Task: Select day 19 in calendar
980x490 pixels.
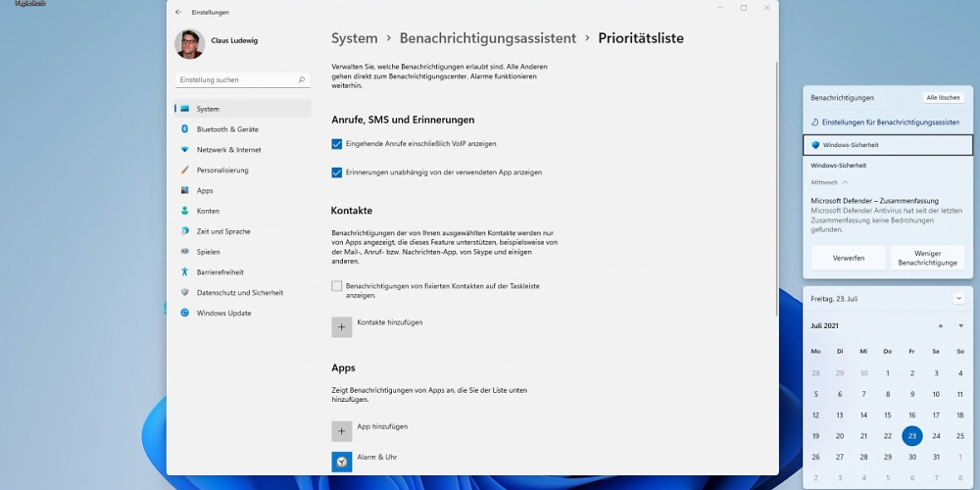Action: click(815, 436)
